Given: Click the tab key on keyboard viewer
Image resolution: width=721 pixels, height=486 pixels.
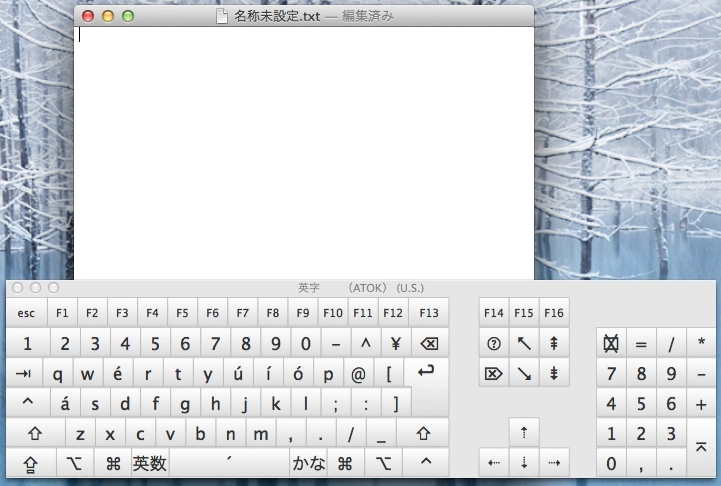Looking at the screenshot, I should pyautogui.click(x=24, y=374).
